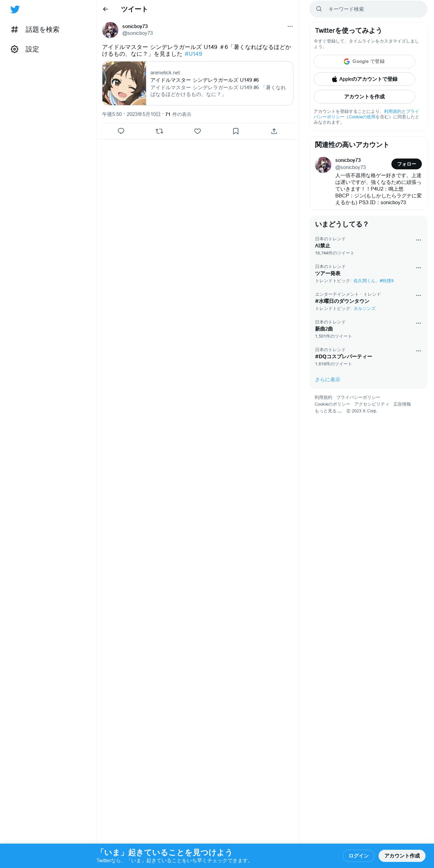
Task: Open the share icon under the tweet
Action: [274, 131]
